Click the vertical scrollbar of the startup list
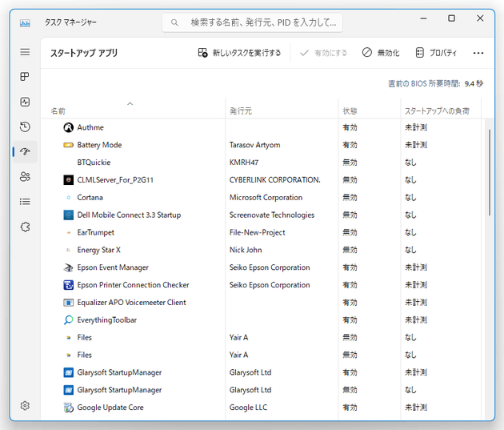504x430 pixels. click(x=490, y=172)
